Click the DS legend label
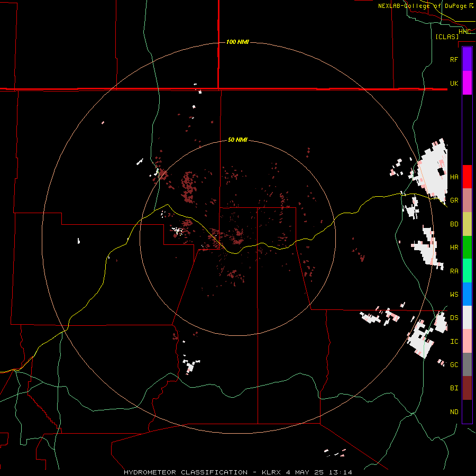The width and height of the screenshot is (476, 476). click(454, 318)
